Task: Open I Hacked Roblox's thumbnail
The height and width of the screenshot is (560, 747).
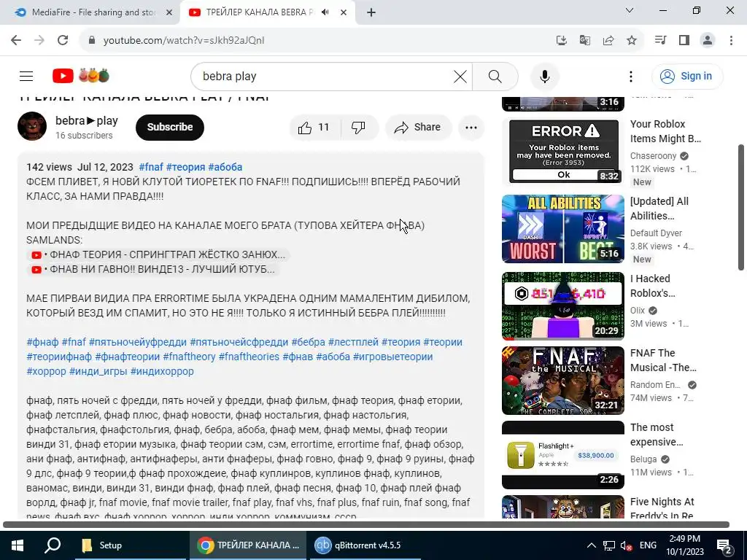Action: tap(563, 306)
